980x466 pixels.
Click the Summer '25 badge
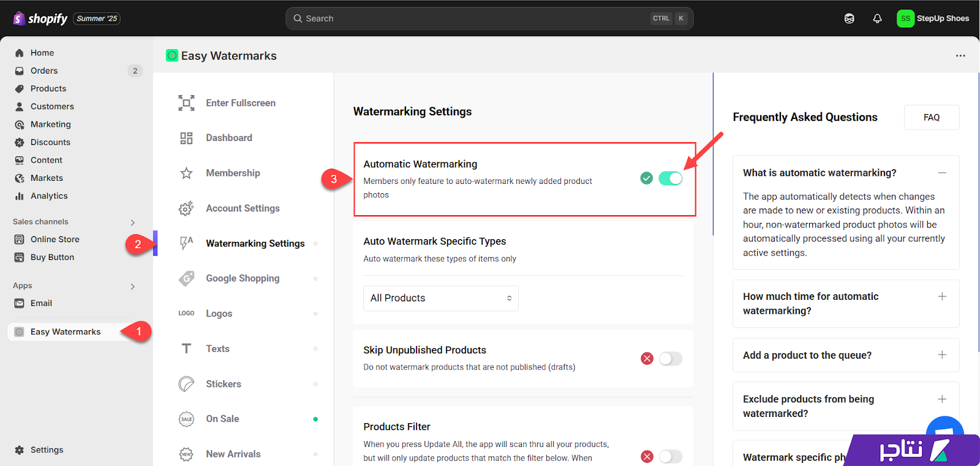(97, 18)
